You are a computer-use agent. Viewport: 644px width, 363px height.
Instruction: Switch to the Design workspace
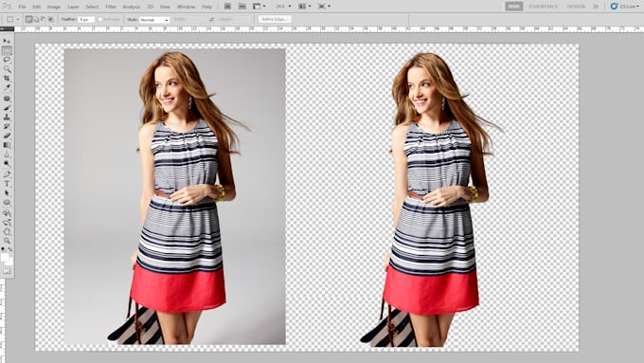pyautogui.click(x=576, y=7)
